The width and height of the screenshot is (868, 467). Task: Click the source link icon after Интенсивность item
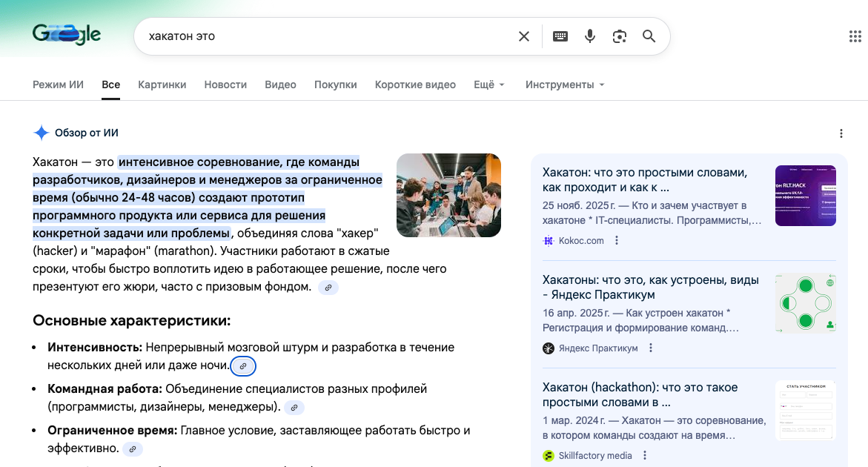(243, 366)
